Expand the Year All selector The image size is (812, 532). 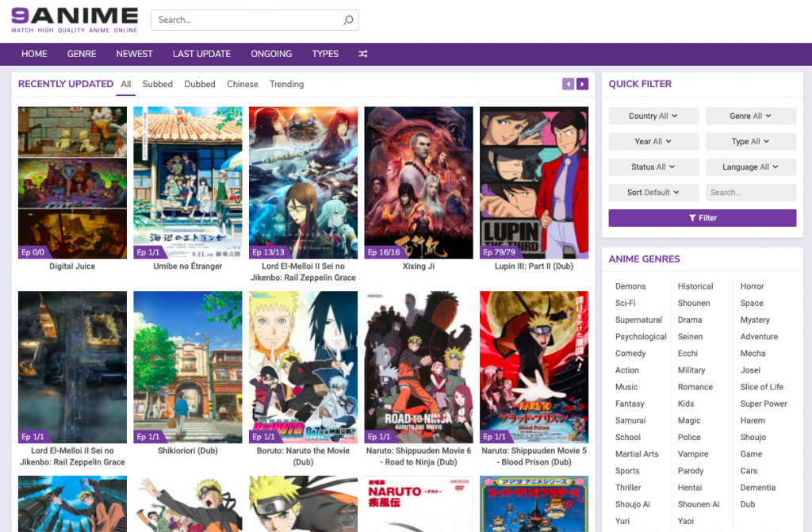pyautogui.click(x=653, y=141)
